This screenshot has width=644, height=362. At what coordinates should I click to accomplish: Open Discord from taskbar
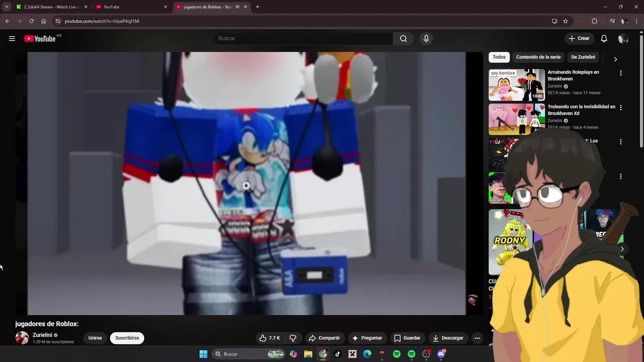[x=441, y=354]
